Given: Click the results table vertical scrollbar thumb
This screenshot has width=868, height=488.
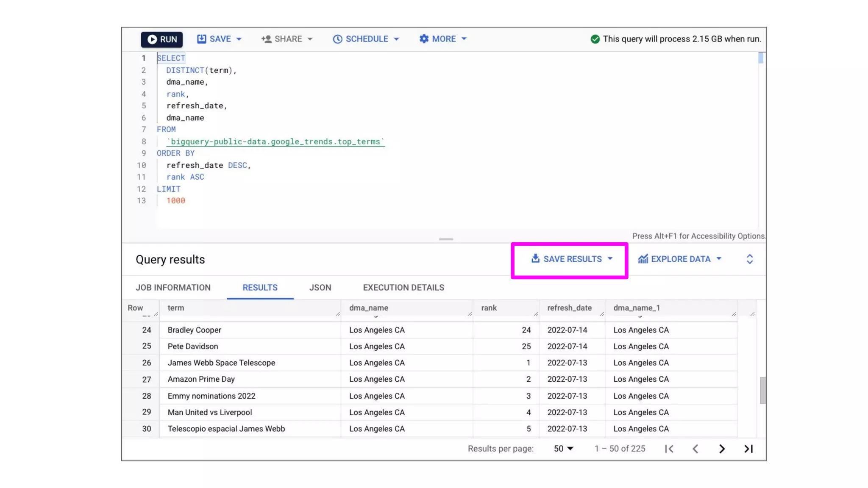Looking at the screenshot, I should pos(762,391).
